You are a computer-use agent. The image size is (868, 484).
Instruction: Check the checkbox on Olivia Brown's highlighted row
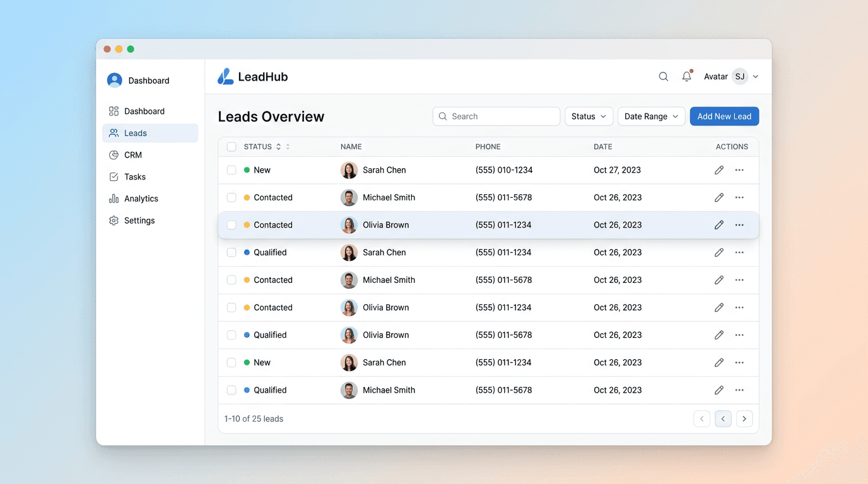coord(232,224)
